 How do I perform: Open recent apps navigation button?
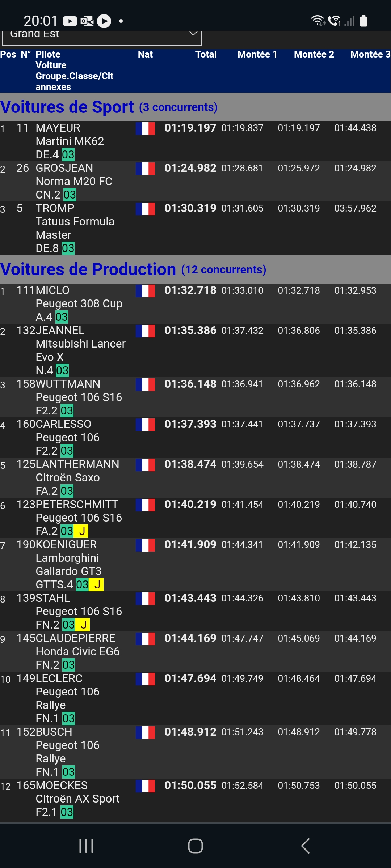click(x=86, y=846)
